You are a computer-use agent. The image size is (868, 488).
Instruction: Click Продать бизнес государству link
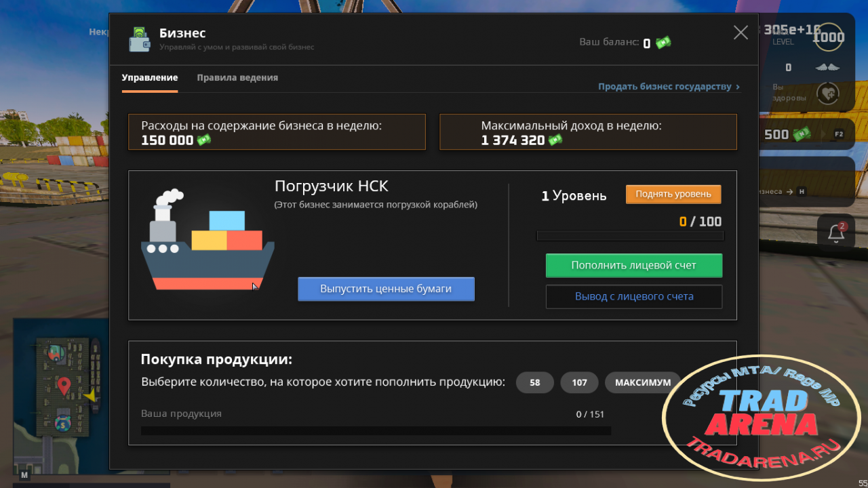669,87
